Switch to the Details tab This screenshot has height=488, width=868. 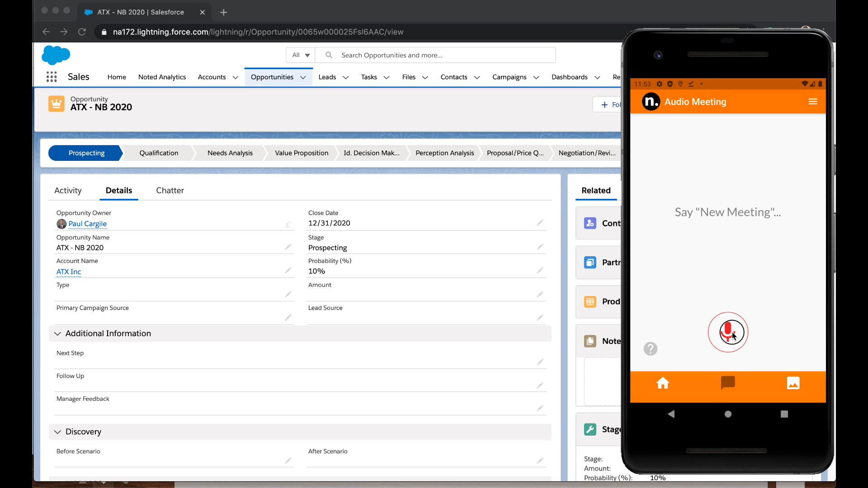pos(119,190)
